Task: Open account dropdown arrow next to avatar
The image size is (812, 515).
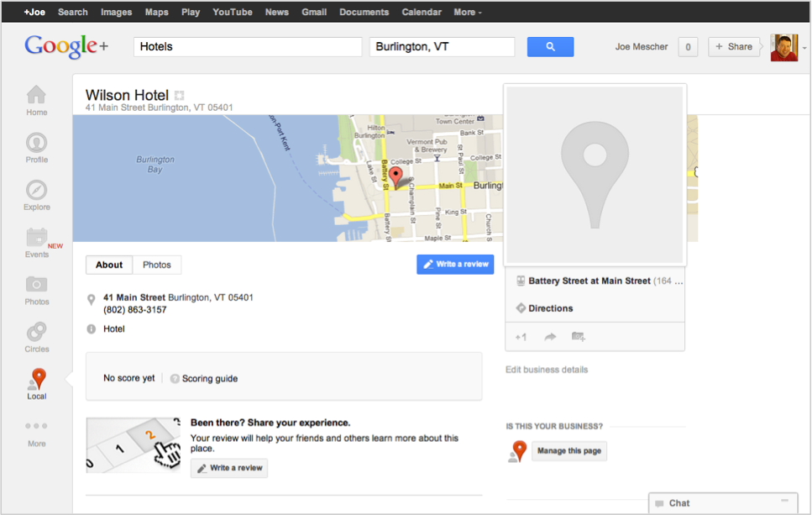Action: [804, 48]
